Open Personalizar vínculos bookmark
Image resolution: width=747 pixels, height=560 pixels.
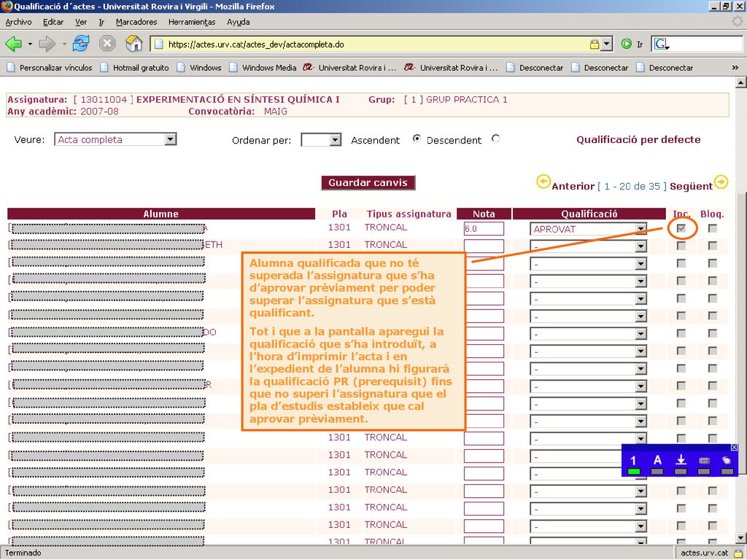pos(50,68)
